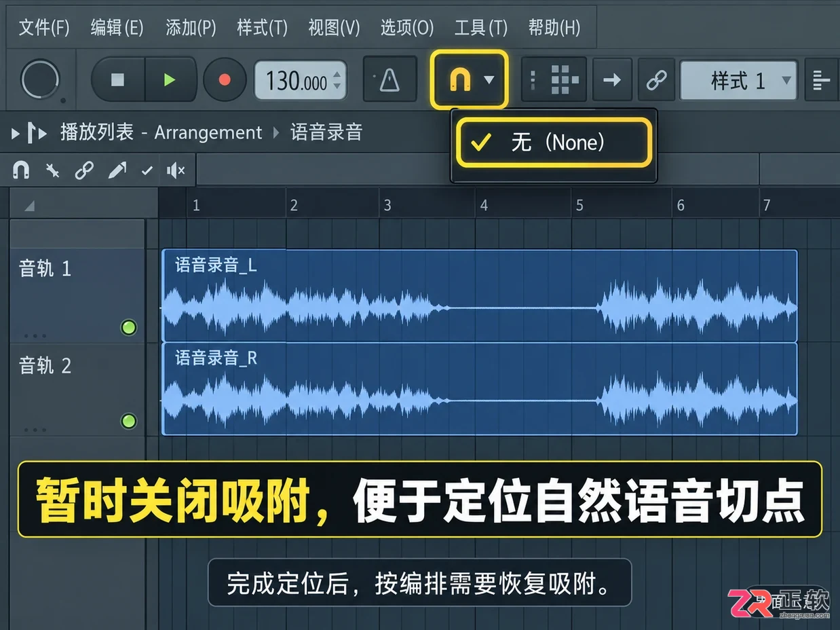Open the 文件(F) menu
Viewport: 840px width, 630px height.
point(44,28)
